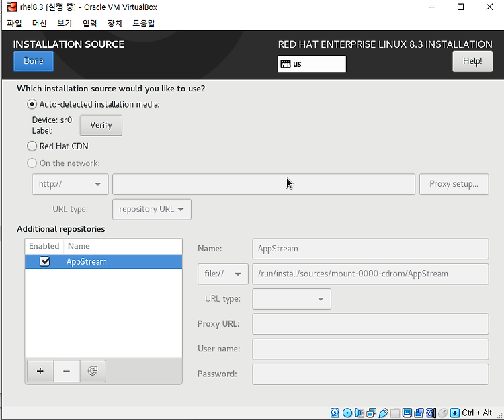This screenshot has height=420, width=504.
Task: Open the 파일 menu
Action: point(14,23)
